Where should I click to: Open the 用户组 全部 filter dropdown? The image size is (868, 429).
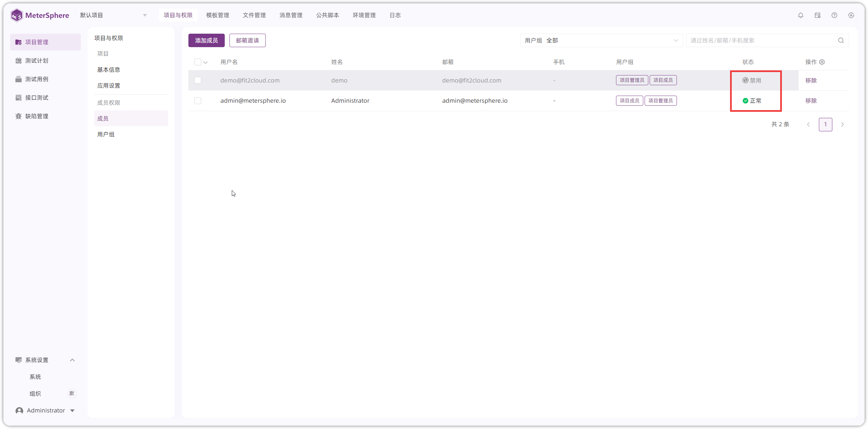pos(601,40)
